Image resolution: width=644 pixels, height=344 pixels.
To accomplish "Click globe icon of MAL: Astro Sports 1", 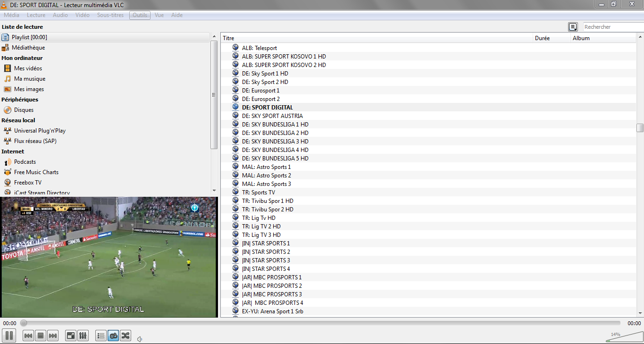I will [x=235, y=167].
